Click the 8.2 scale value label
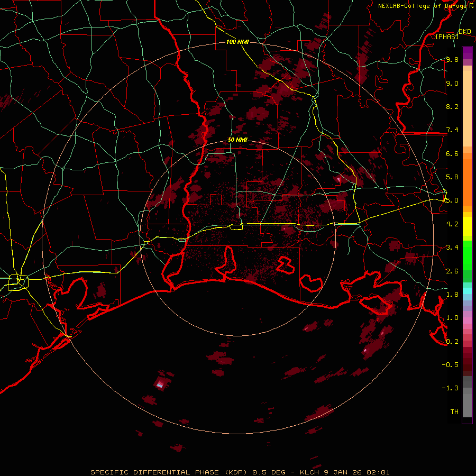This screenshot has height=476, width=476. pos(452,106)
